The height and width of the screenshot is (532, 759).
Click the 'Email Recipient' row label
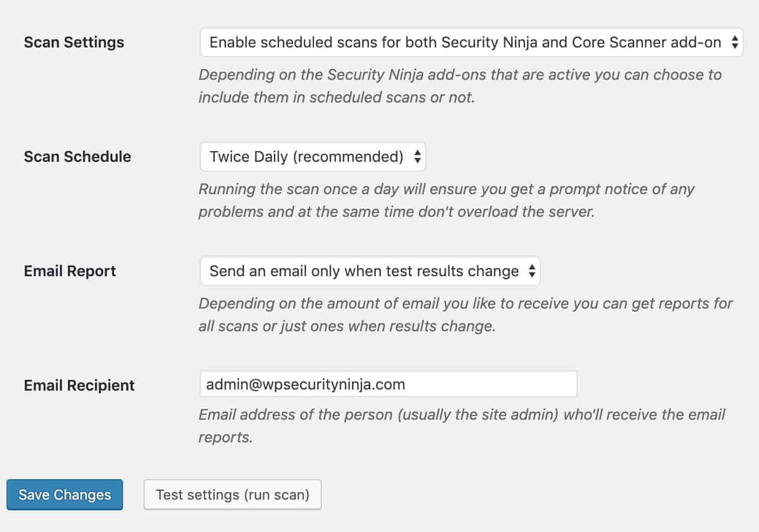click(79, 385)
